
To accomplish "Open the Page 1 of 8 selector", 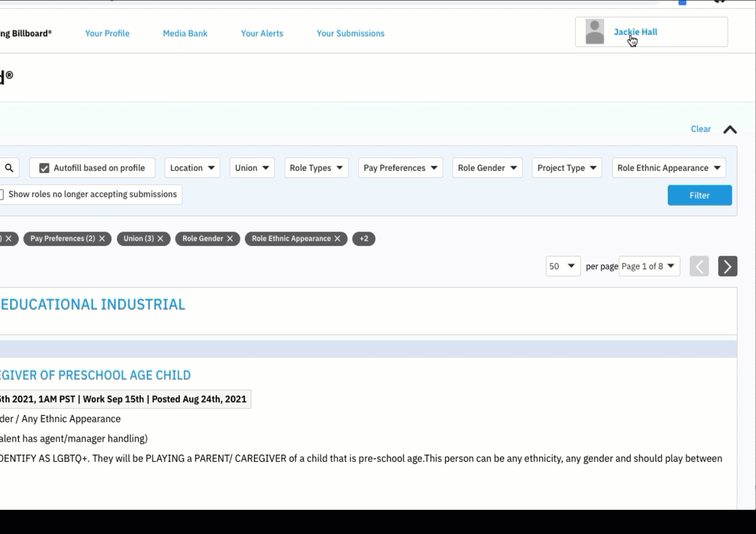I will pos(649,266).
